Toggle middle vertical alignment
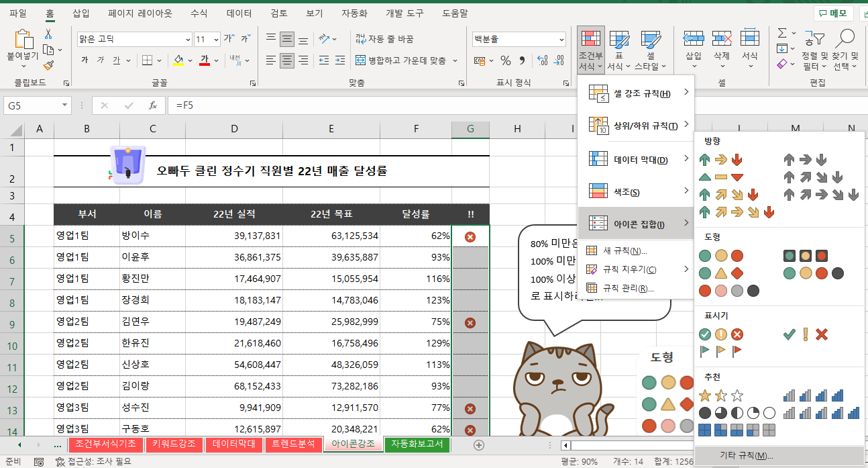This screenshot has height=468, width=868. (287, 39)
